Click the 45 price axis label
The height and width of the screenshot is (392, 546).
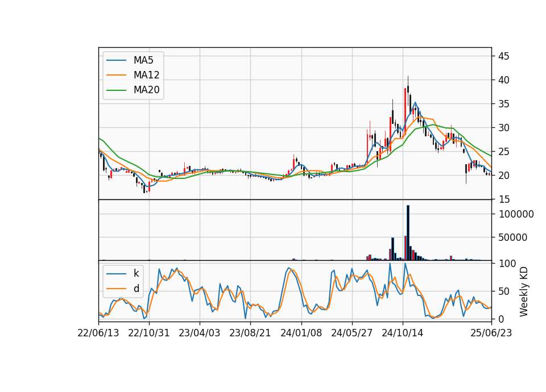point(504,56)
